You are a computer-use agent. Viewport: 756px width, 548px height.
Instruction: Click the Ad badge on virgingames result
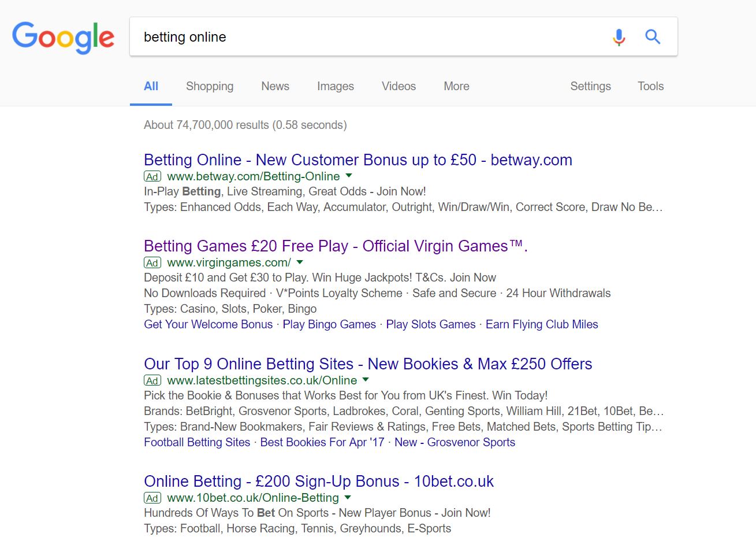click(152, 262)
